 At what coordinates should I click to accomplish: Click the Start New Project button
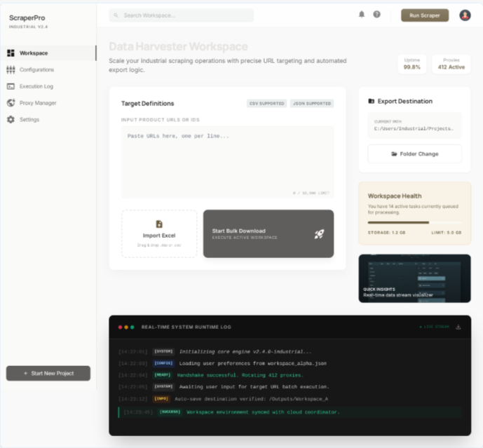[48, 373]
